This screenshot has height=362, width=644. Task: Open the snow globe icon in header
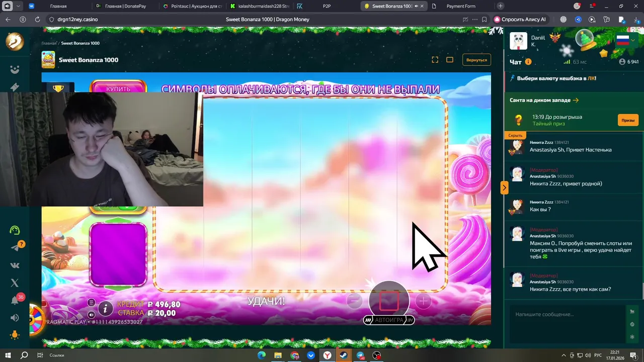pyautogui.click(x=585, y=40)
